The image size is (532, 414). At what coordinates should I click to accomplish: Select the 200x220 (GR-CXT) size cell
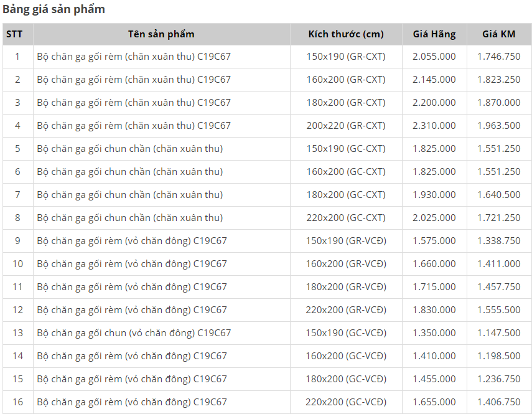click(346, 126)
